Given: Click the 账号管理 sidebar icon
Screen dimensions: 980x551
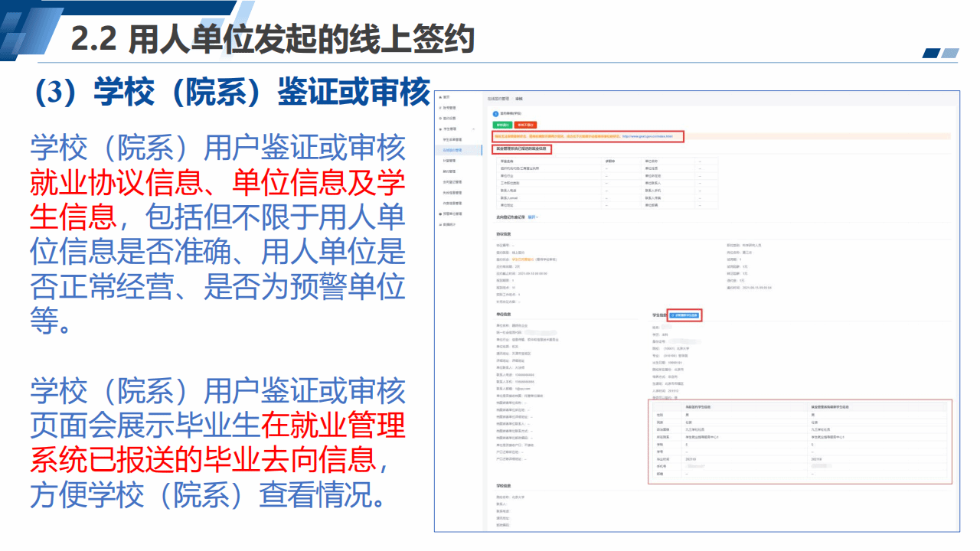Looking at the screenshot, I should (x=439, y=109).
